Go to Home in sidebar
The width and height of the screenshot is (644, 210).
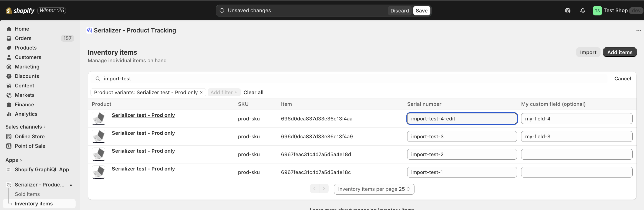[22, 29]
